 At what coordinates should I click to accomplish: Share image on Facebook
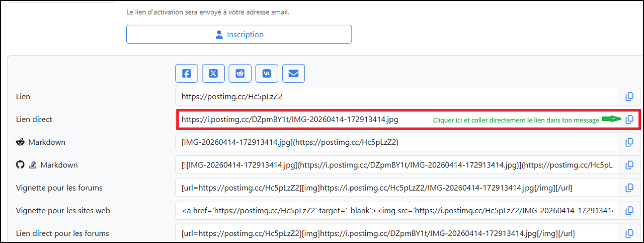pyautogui.click(x=187, y=74)
